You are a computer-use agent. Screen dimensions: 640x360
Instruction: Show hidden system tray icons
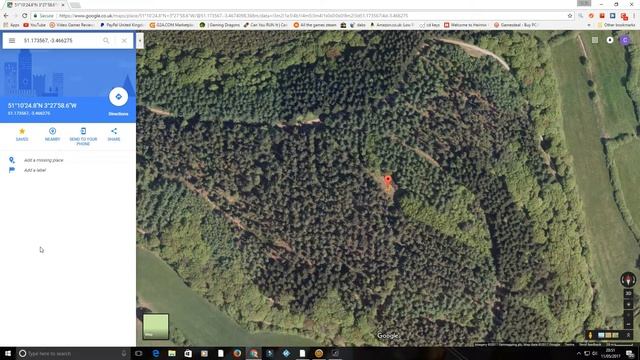[x=579, y=353]
